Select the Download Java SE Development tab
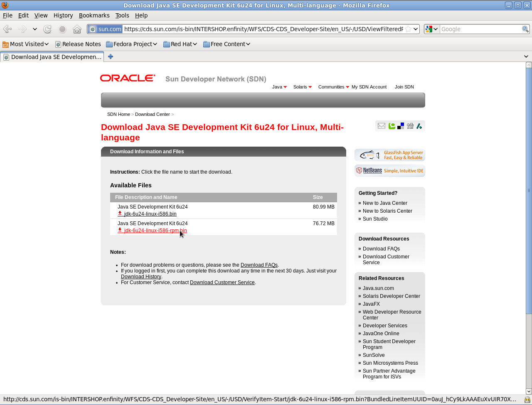This screenshot has width=532, height=405. [52, 57]
